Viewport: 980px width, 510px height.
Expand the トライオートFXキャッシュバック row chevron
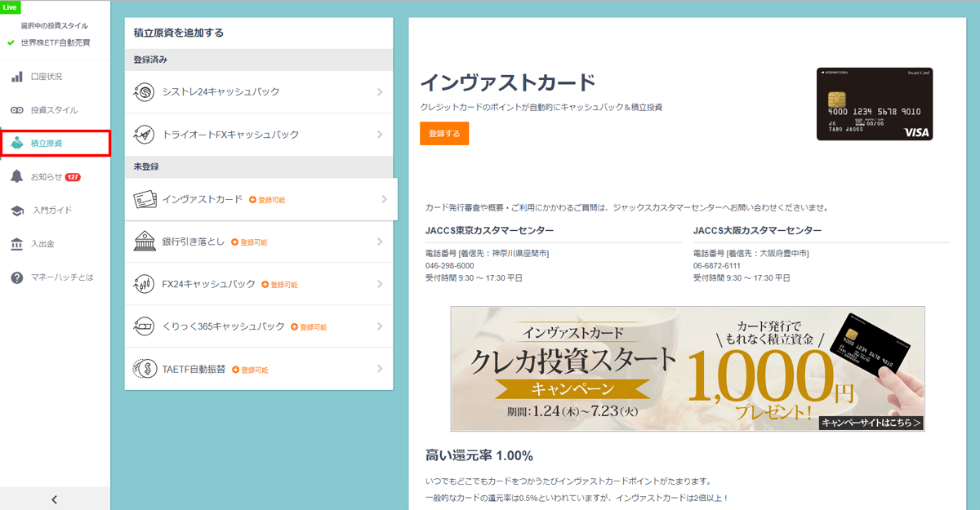point(381,135)
